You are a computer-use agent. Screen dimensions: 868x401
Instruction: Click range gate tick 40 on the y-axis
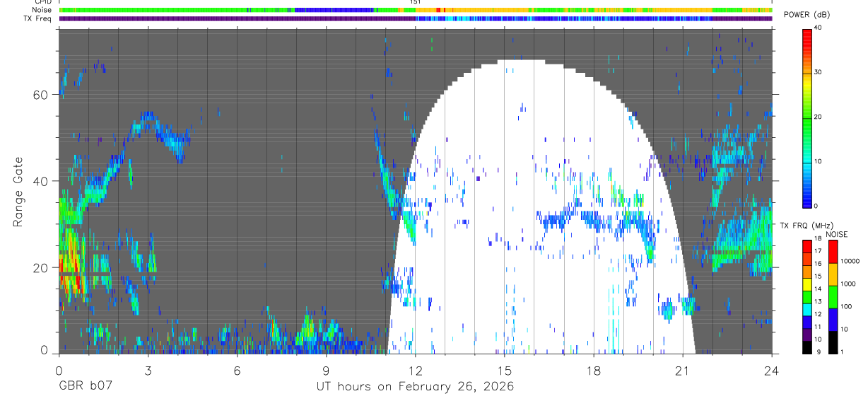(42, 181)
